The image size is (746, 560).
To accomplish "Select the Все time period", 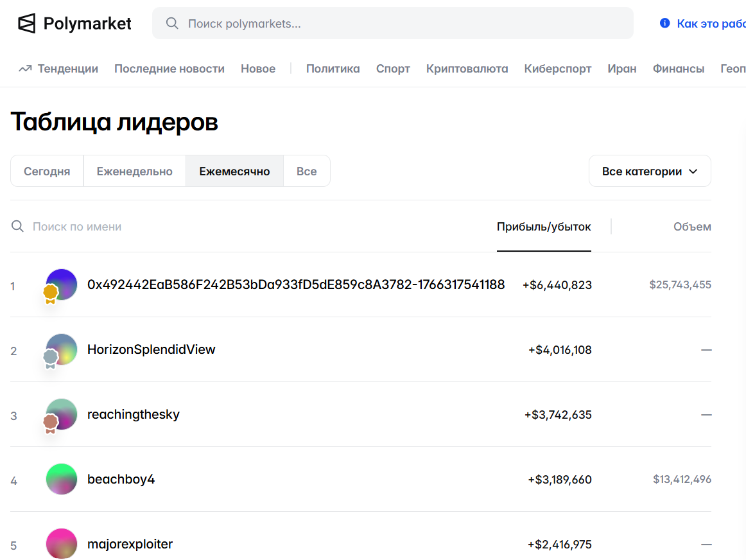I will 307,171.
